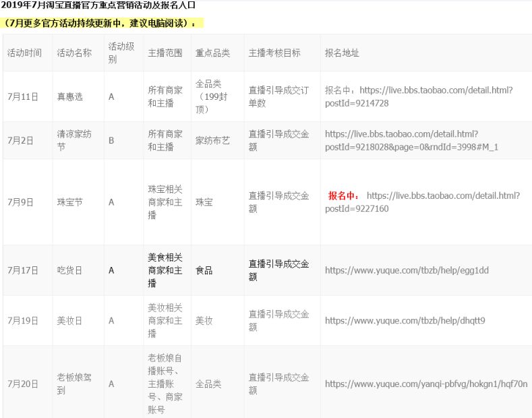This screenshot has height=418, width=532.
Task: Click 直播引导成交金额 in the 吃货日 row
Action: (x=279, y=270)
